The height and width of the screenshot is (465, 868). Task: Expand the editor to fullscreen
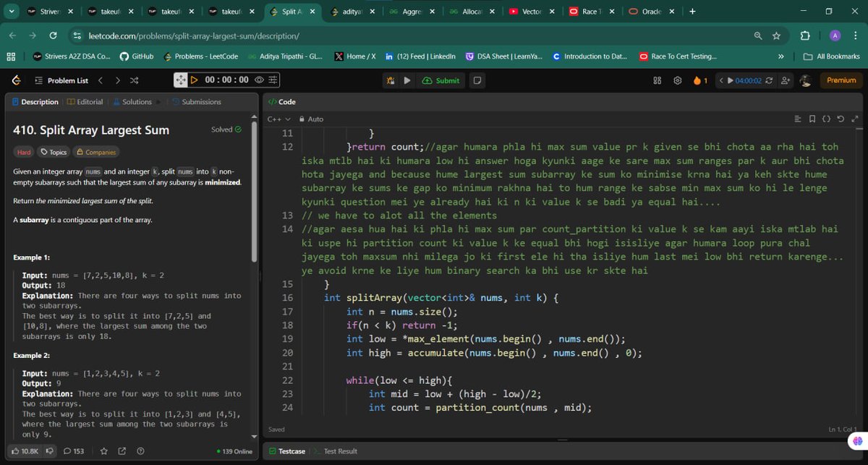855,119
